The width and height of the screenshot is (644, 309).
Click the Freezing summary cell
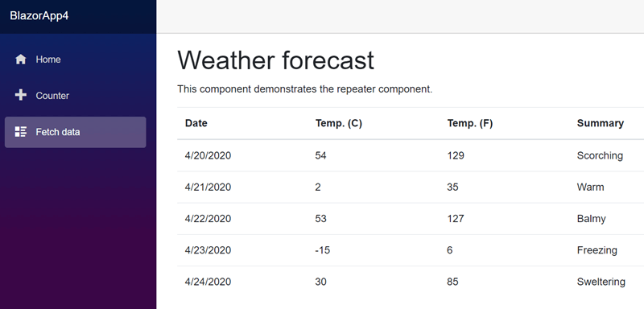[597, 250]
